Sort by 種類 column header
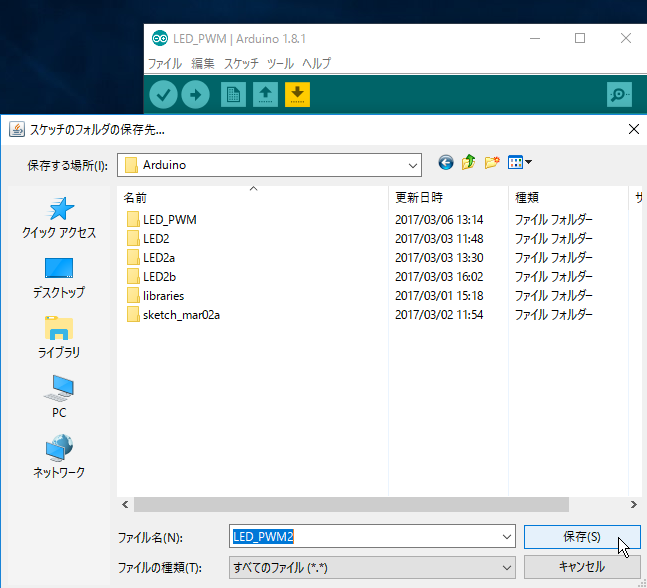This screenshot has width=647, height=588. (x=568, y=198)
